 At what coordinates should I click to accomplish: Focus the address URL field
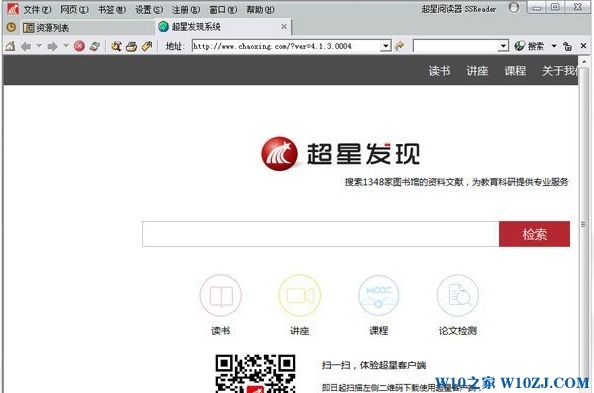coord(286,46)
